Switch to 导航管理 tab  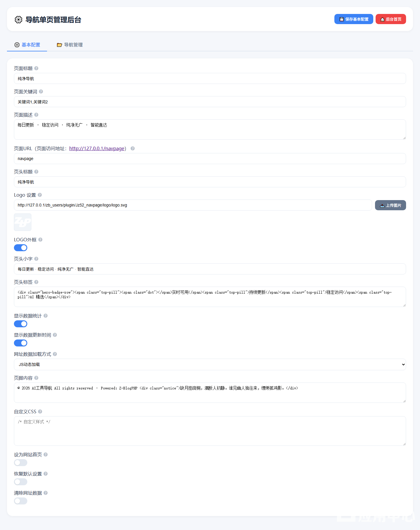coord(70,45)
